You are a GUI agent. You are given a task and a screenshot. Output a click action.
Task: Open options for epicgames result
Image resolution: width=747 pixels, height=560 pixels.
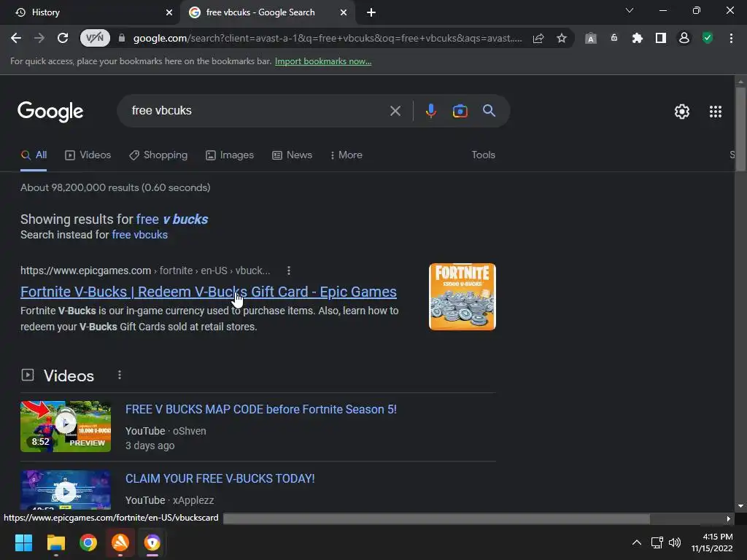(289, 271)
